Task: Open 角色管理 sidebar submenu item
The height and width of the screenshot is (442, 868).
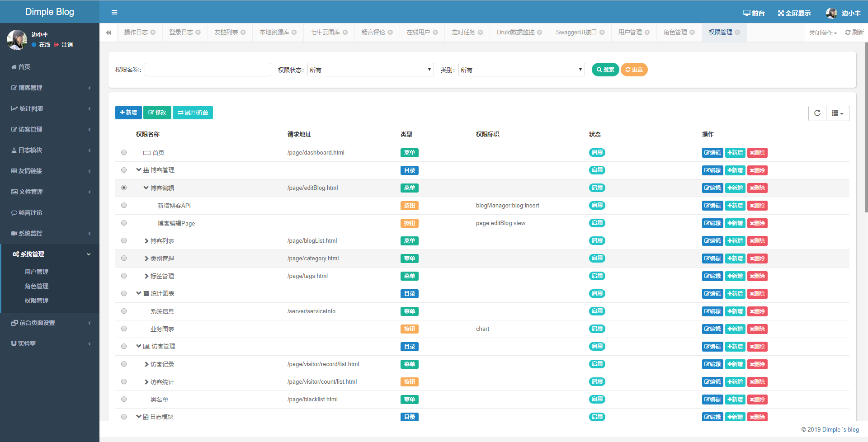Action: [37, 286]
